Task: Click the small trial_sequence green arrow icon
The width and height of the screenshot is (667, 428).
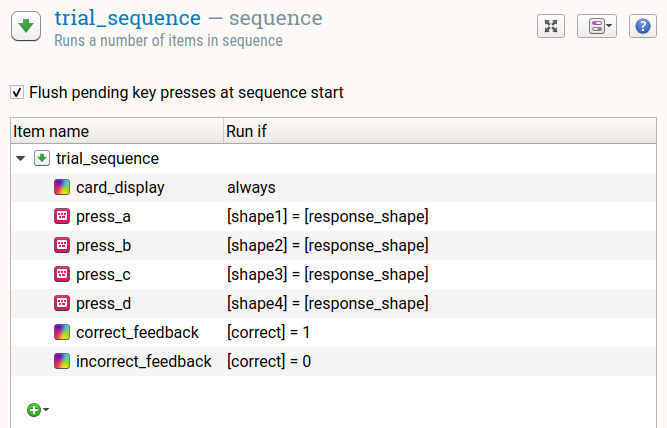Action: [x=42, y=159]
